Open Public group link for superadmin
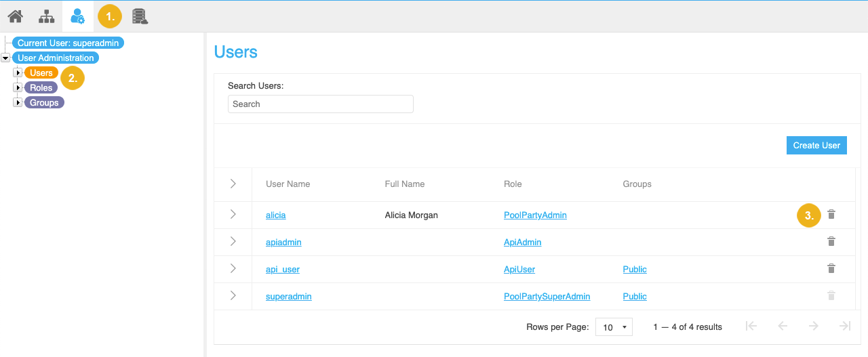 (x=635, y=297)
